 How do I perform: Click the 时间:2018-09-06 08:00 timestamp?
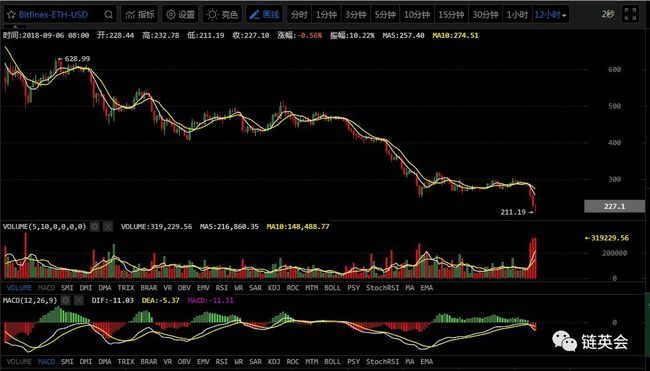pyautogui.click(x=46, y=36)
